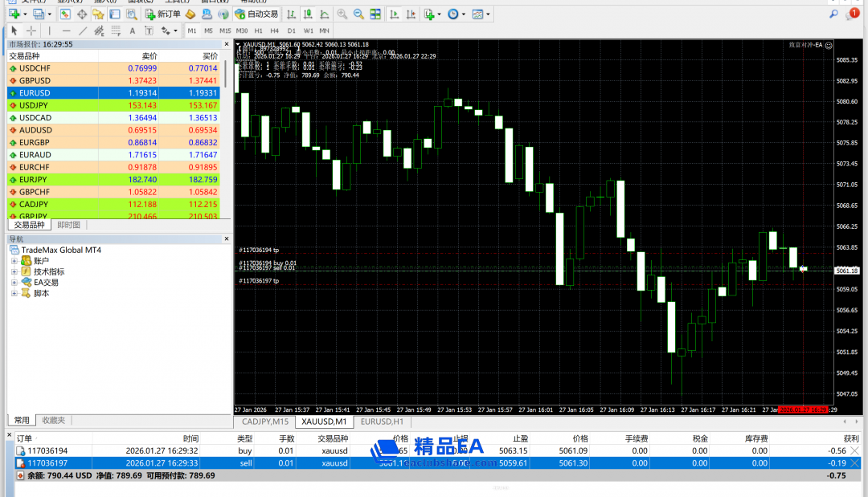868x497 pixels.
Task: Select the trendline drawing tool
Action: click(82, 31)
